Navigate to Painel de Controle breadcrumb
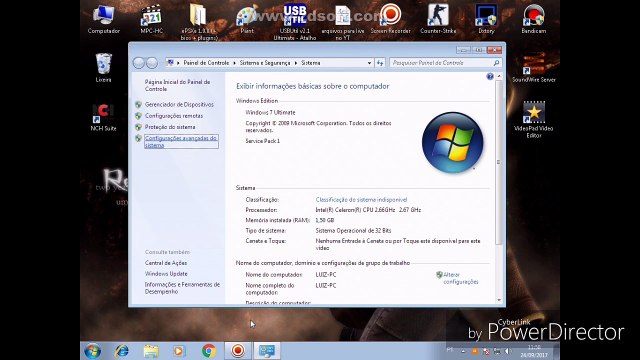The width and height of the screenshot is (640, 360). click(206, 63)
